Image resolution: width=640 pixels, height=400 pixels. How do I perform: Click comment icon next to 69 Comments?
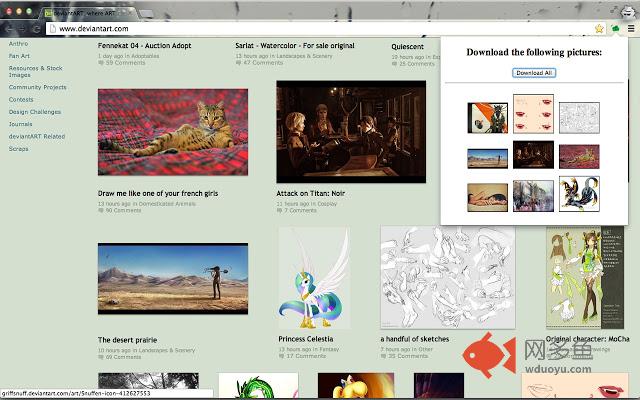point(101,356)
